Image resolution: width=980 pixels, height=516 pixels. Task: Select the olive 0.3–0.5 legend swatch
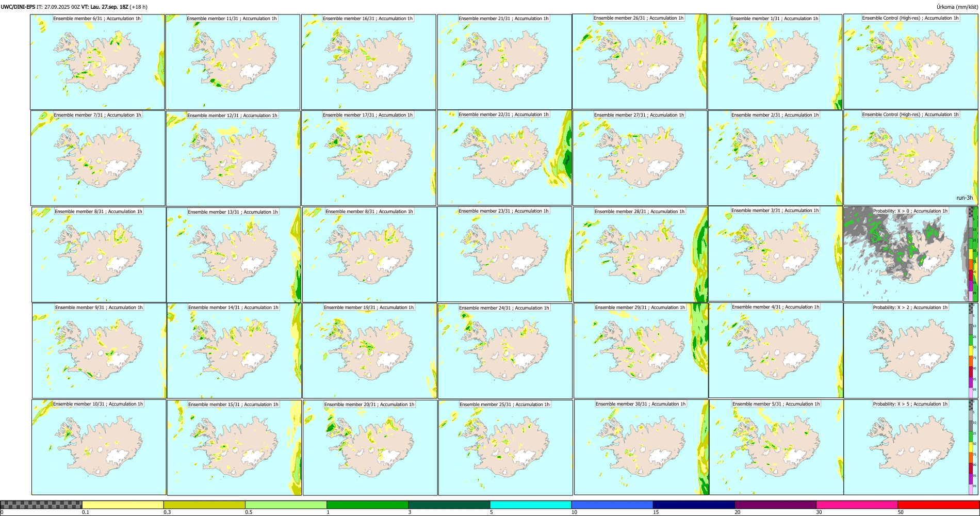click(204, 505)
